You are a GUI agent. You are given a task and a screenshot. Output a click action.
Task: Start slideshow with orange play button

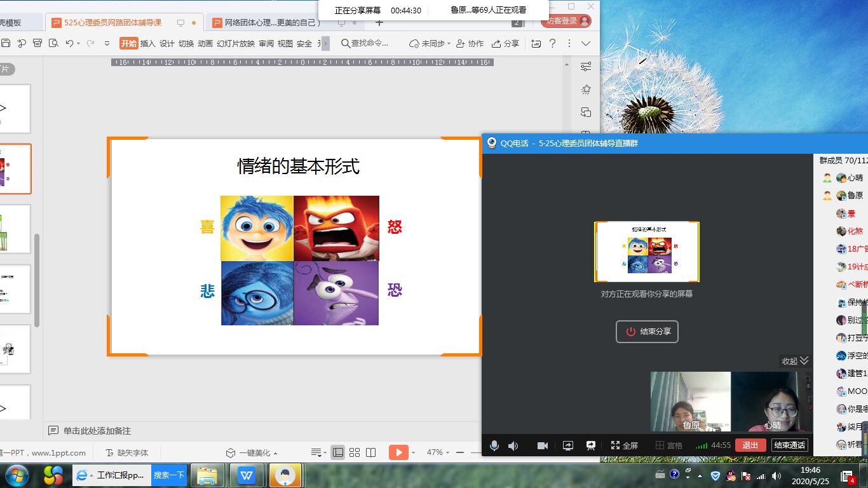pyautogui.click(x=398, y=452)
